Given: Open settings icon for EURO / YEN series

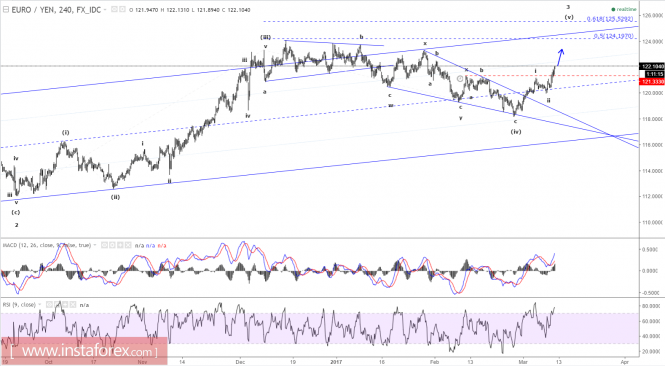Looking at the screenshot, I should (122, 9).
